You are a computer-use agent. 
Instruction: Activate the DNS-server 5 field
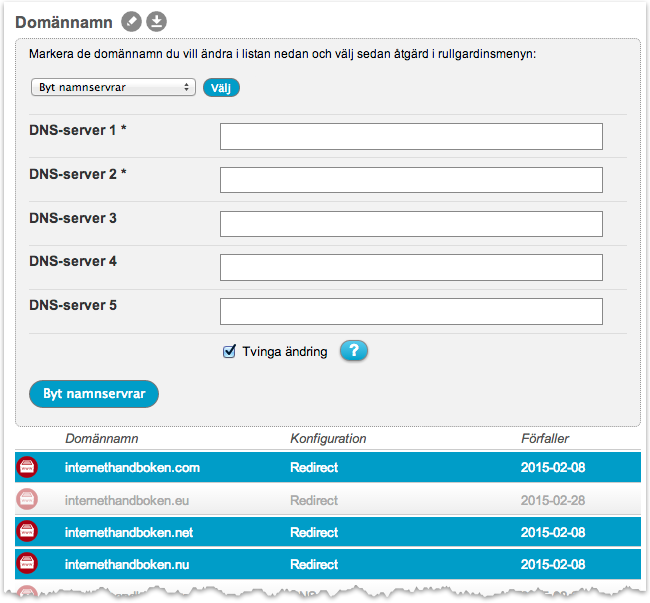[410, 311]
